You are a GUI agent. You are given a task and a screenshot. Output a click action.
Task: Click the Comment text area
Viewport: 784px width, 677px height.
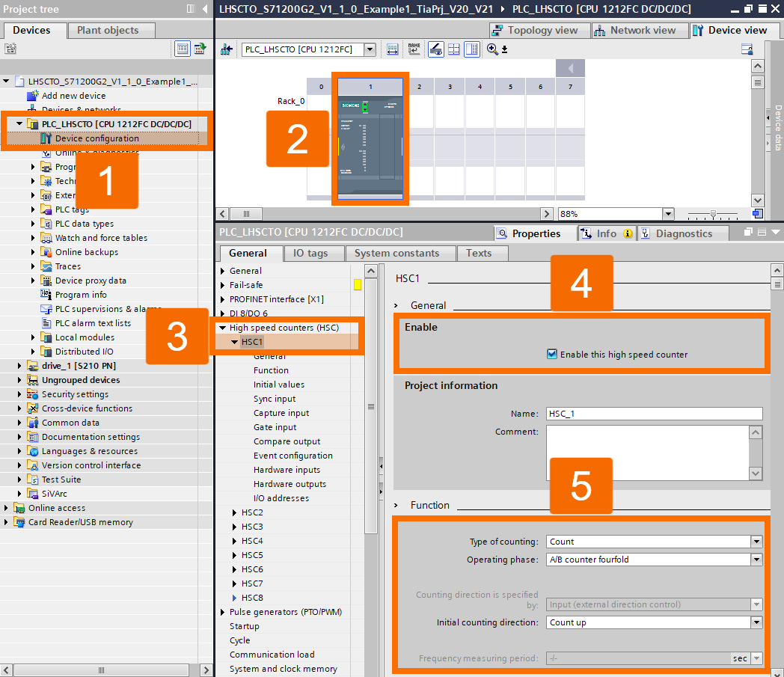[x=648, y=453]
